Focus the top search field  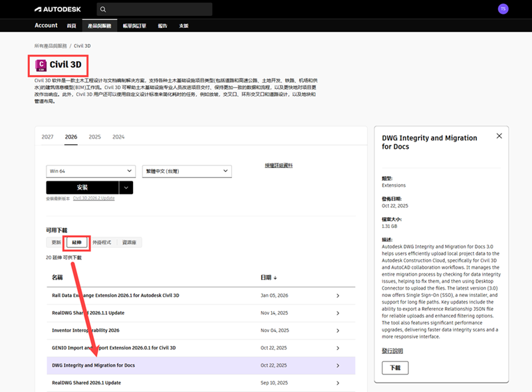click(154, 9)
